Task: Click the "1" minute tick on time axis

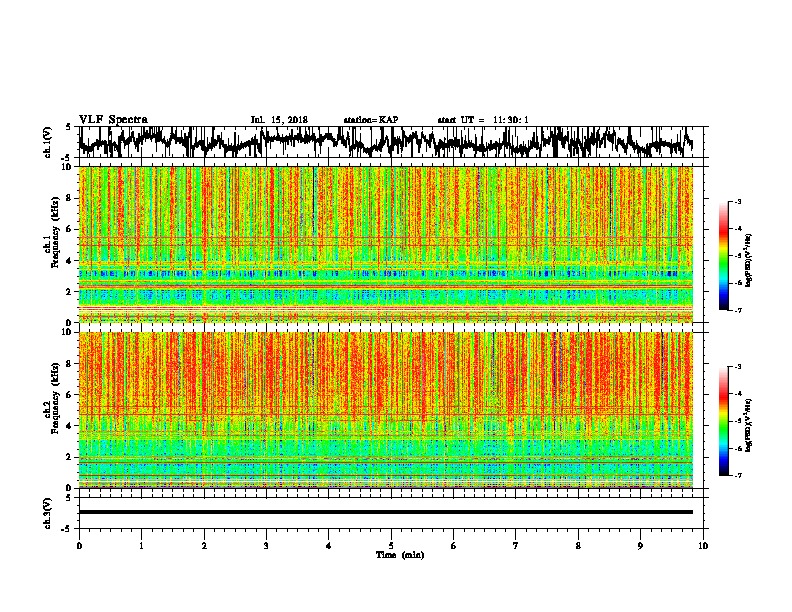Action: pos(141,546)
